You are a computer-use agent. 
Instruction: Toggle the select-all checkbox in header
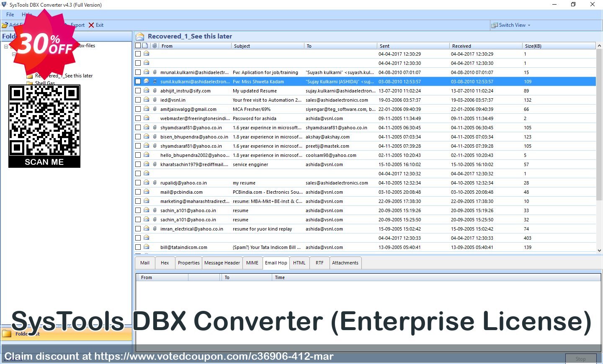coord(138,46)
